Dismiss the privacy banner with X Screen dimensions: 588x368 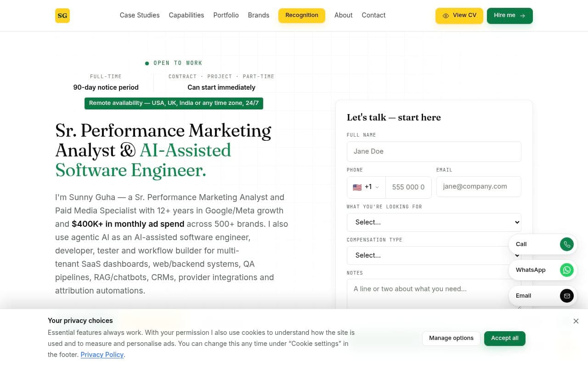(576, 321)
